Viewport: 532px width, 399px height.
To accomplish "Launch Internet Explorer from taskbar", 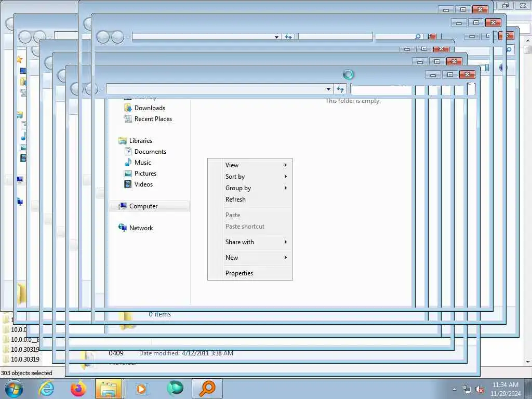I will click(46, 389).
